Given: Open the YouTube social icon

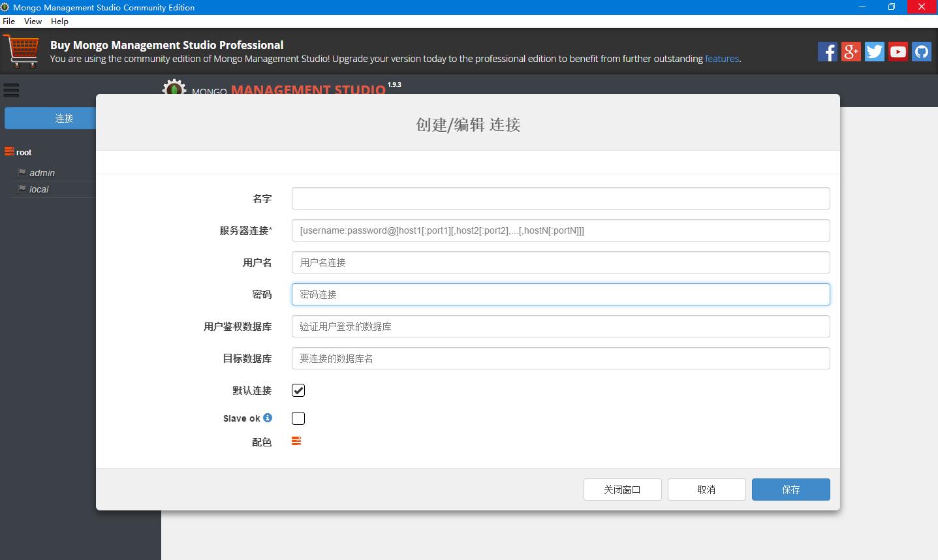Looking at the screenshot, I should [898, 52].
